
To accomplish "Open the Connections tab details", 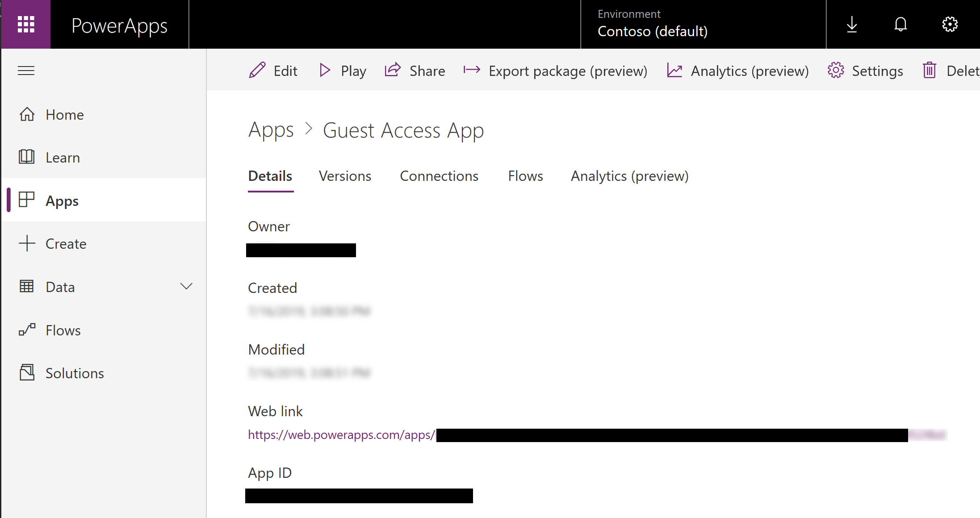I will 440,175.
